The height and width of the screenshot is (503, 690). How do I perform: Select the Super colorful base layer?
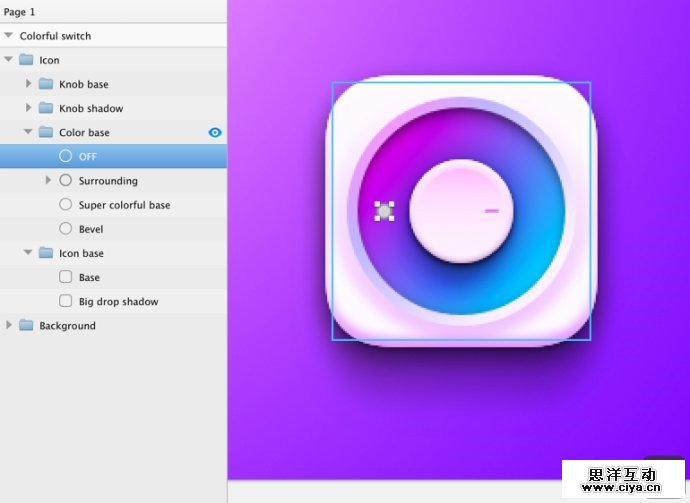click(124, 205)
